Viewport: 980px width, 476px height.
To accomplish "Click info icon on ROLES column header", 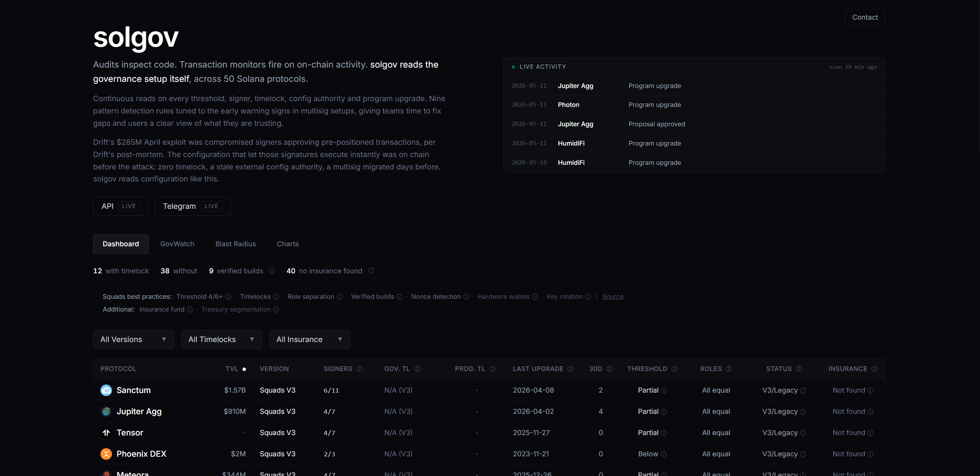I will (x=729, y=369).
